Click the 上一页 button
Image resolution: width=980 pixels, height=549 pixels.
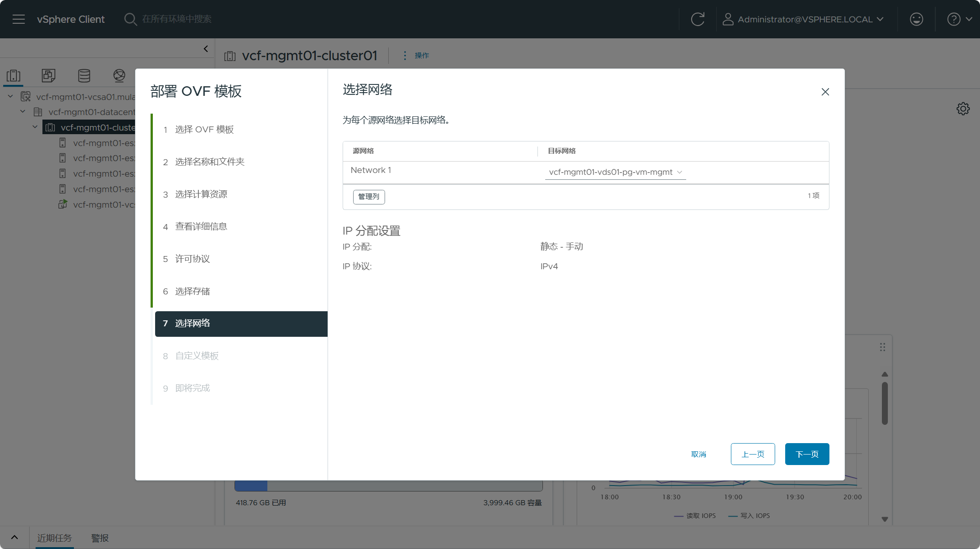point(752,454)
